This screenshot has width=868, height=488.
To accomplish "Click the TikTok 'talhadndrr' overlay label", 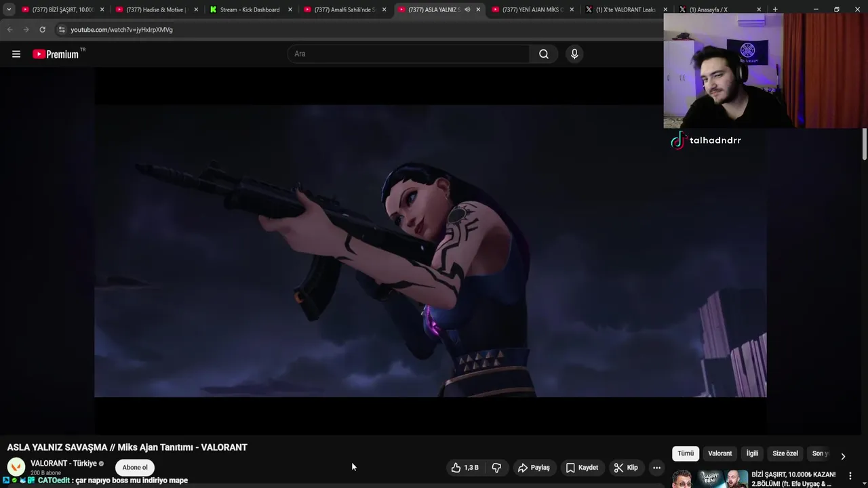I will pos(706,140).
